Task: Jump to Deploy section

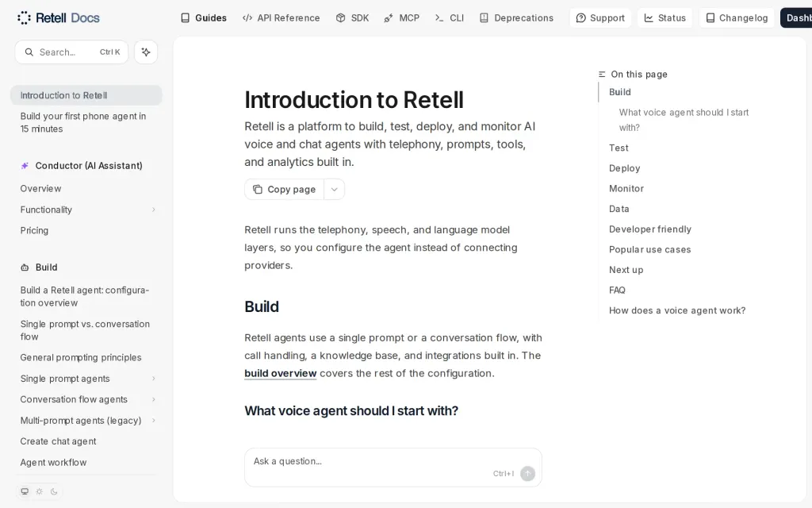Action: (x=625, y=168)
